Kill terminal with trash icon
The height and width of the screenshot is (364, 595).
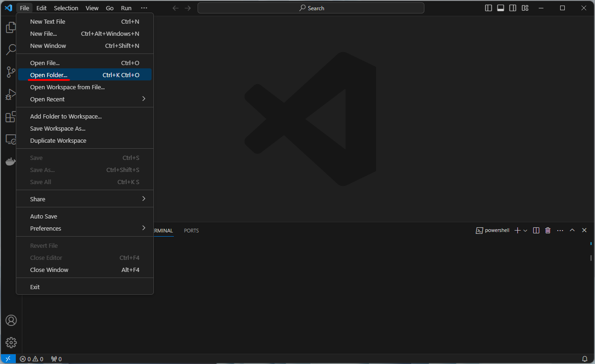point(548,230)
